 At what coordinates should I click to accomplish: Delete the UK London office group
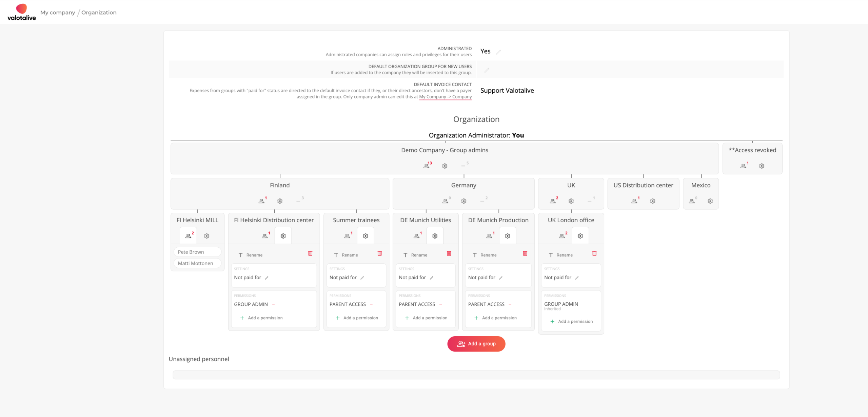(594, 253)
